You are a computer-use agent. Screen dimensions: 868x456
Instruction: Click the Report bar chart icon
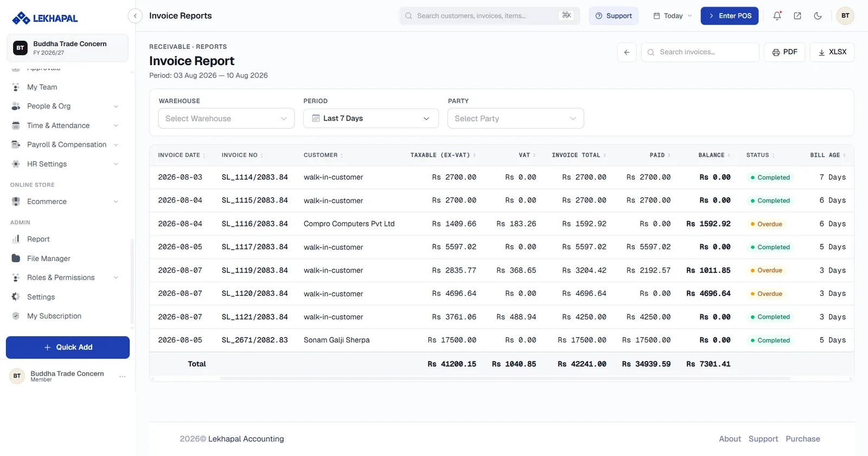[16, 239]
